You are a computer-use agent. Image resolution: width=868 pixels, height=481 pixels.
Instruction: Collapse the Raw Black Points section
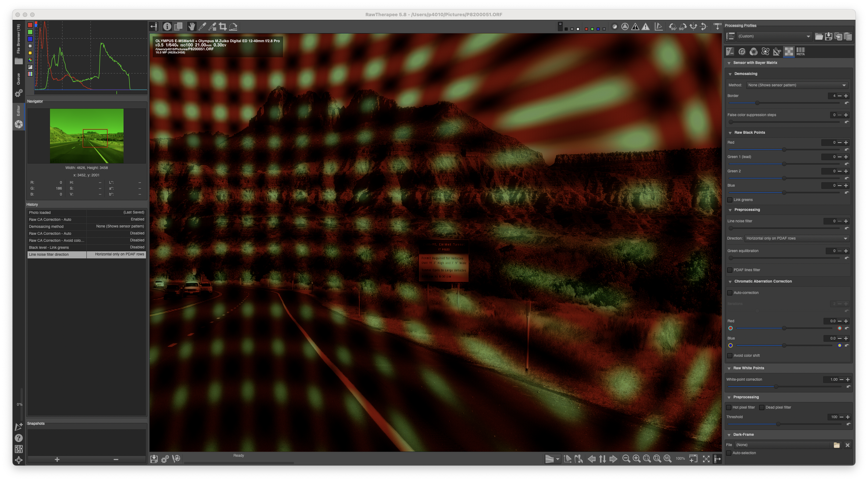[730, 133]
